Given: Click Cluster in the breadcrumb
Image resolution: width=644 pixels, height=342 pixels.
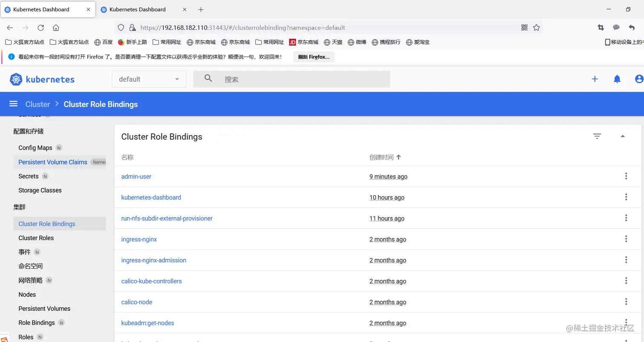Looking at the screenshot, I should point(37,104).
